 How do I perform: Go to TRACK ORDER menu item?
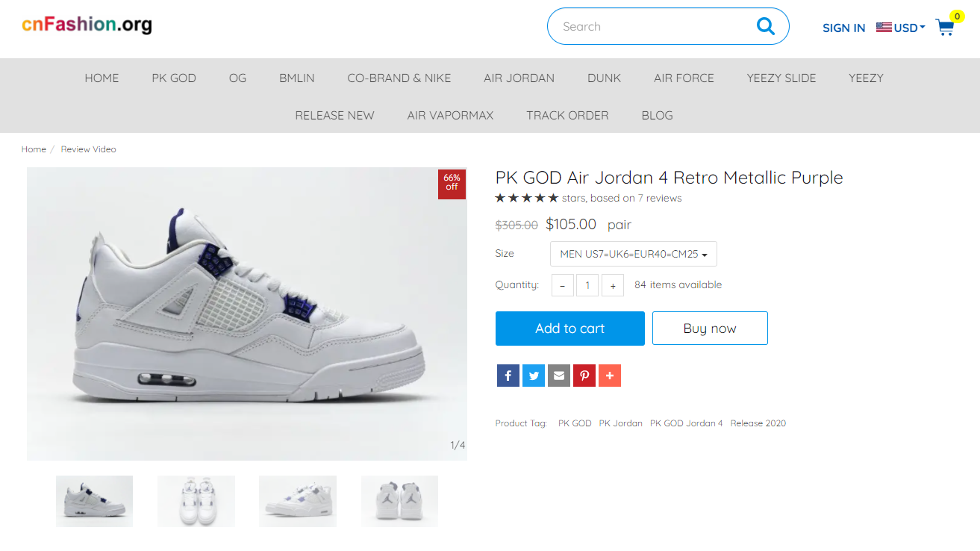click(x=567, y=115)
